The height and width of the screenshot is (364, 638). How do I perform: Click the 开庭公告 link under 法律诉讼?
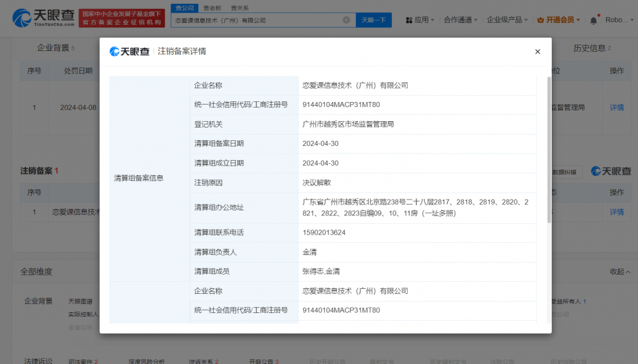(263, 361)
